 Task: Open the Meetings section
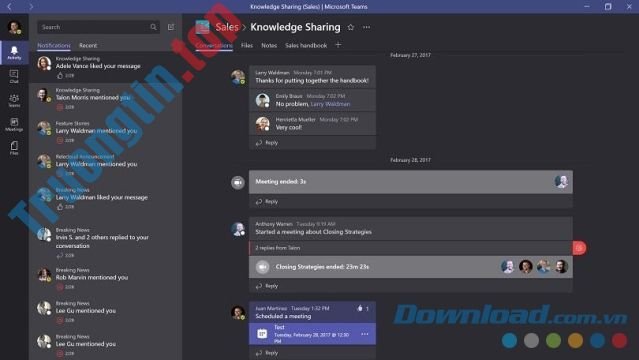14,124
